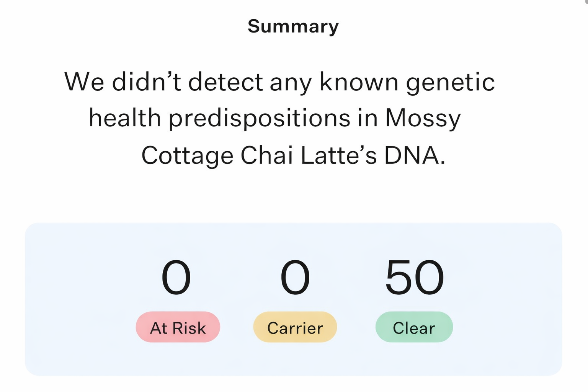Click the Carrier count of 0

pyautogui.click(x=295, y=278)
